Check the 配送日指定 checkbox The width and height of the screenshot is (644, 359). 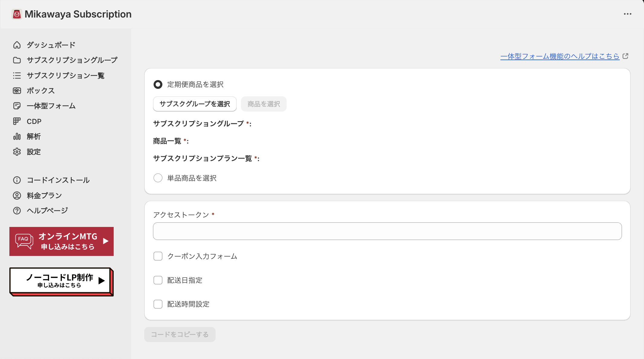tap(158, 280)
